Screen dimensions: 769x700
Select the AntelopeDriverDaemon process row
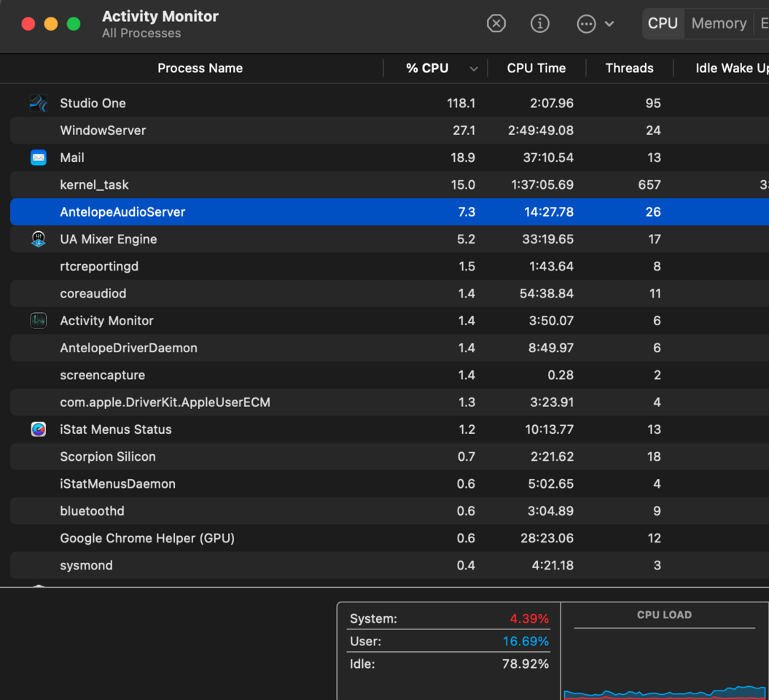tap(389, 348)
